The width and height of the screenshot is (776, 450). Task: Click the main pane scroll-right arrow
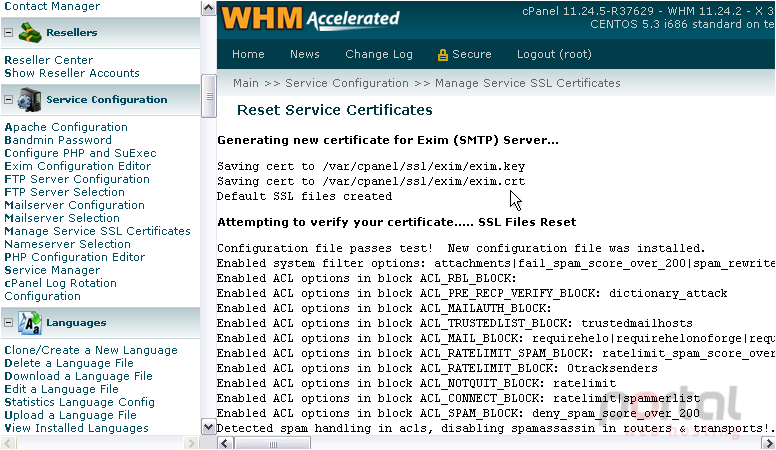click(x=769, y=443)
